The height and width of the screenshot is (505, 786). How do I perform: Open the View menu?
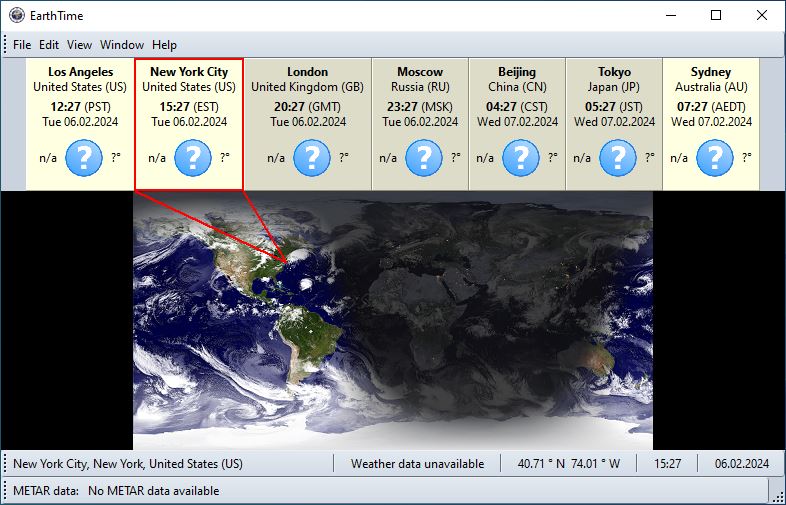[79, 45]
